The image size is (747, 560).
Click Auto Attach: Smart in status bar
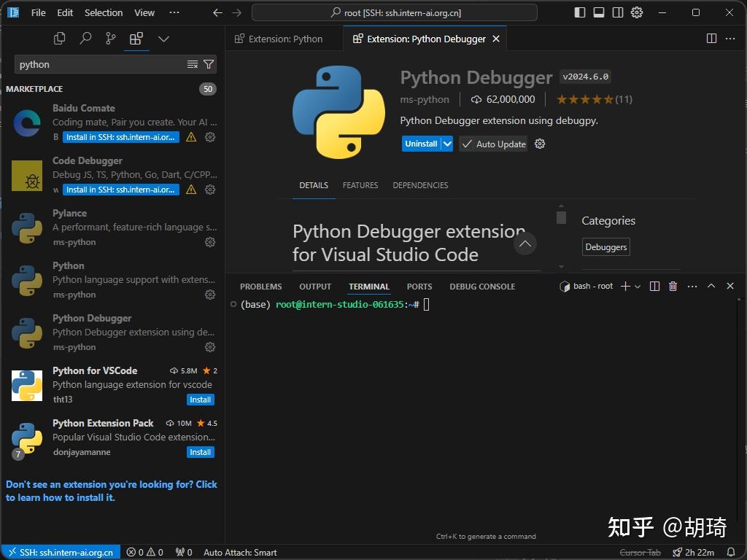(240, 552)
